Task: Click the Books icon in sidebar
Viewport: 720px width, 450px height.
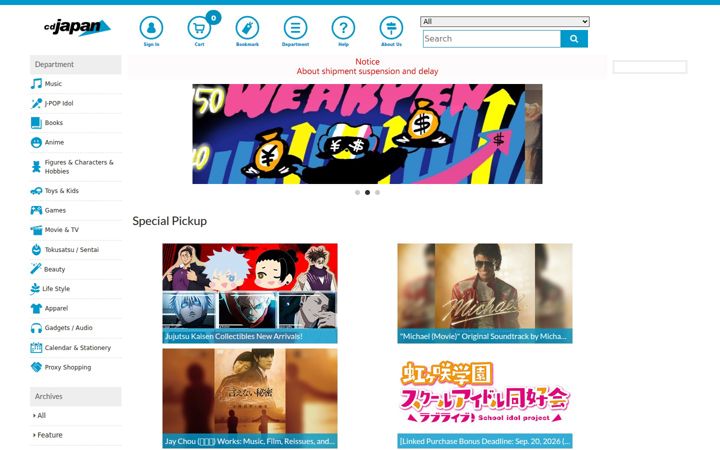Action: pos(36,123)
